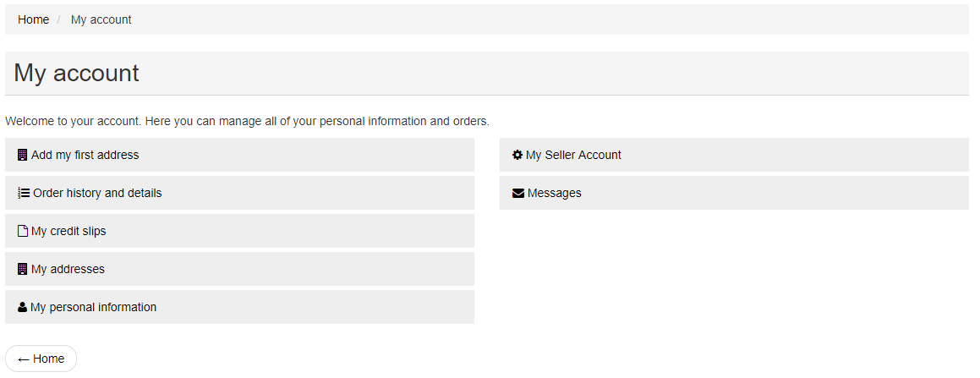Click the person icon for My personal information

tap(23, 308)
